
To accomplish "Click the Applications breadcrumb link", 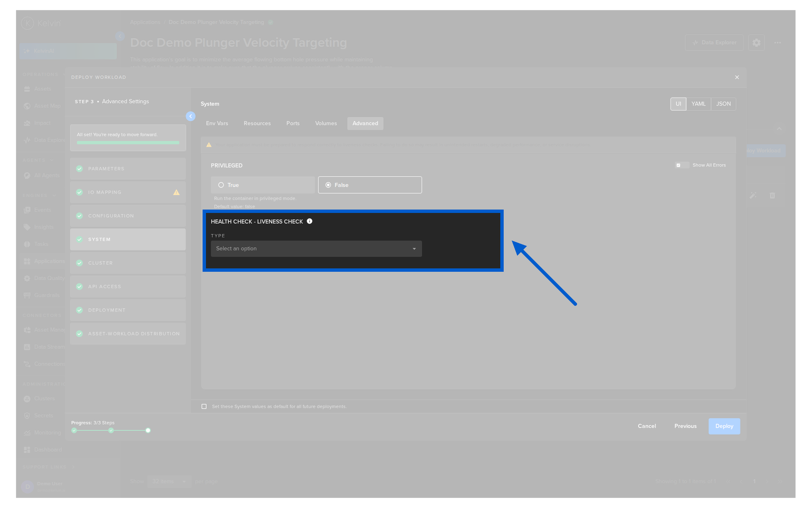I will 145,22.
